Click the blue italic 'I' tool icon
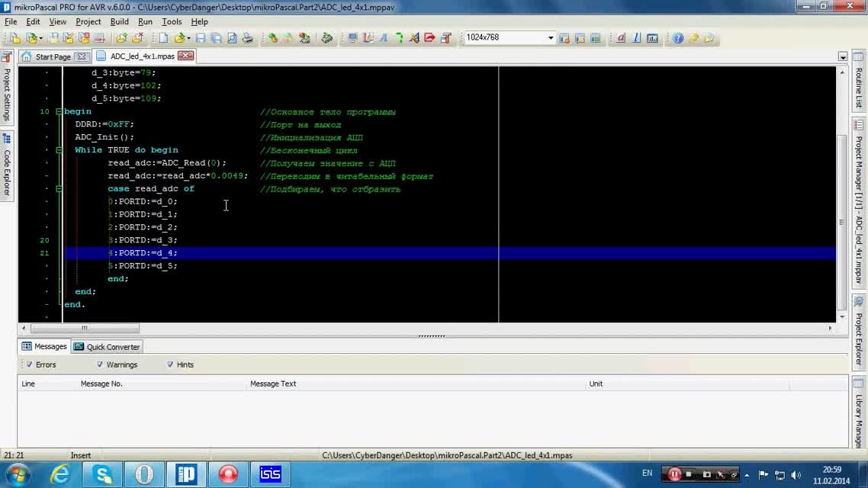The height and width of the screenshot is (488, 868). pyautogui.click(x=637, y=37)
